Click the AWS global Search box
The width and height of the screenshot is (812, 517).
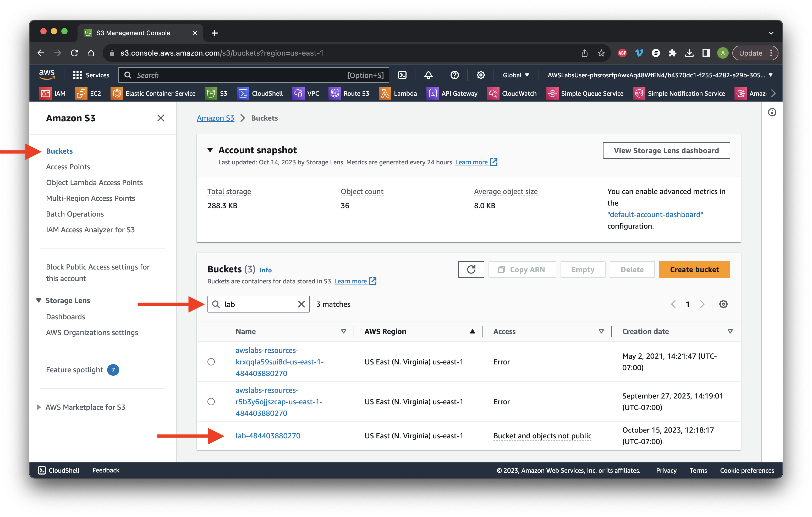tap(253, 75)
